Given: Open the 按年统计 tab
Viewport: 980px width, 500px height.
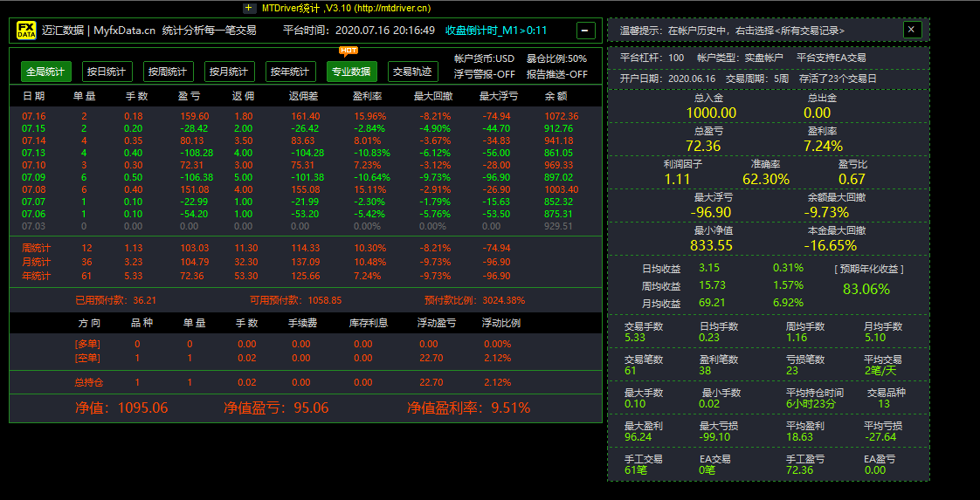Looking at the screenshot, I should (x=291, y=72).
